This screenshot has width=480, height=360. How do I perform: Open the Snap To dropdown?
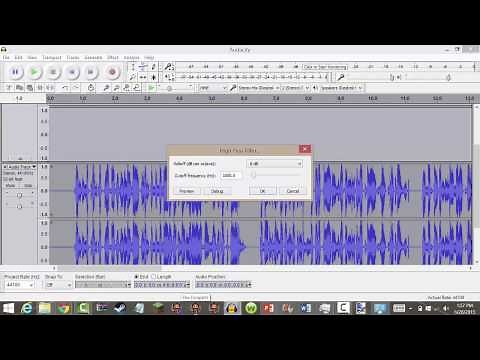(58, 285)
